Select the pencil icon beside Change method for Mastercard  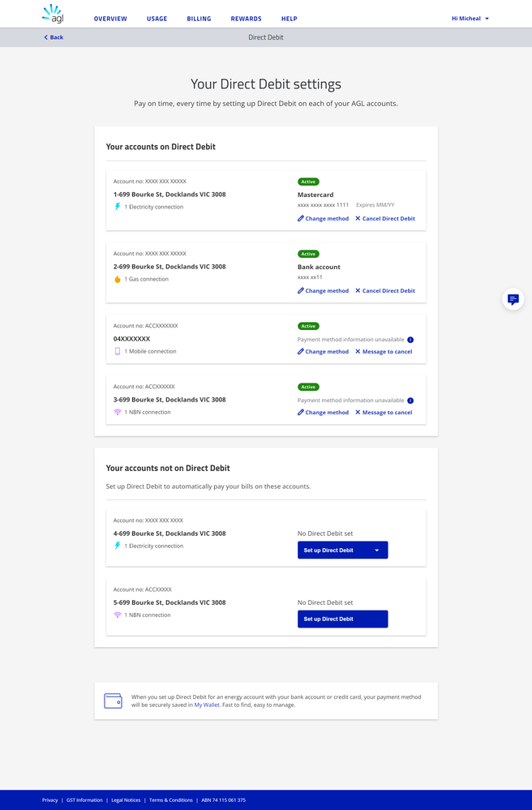[300, 218]
